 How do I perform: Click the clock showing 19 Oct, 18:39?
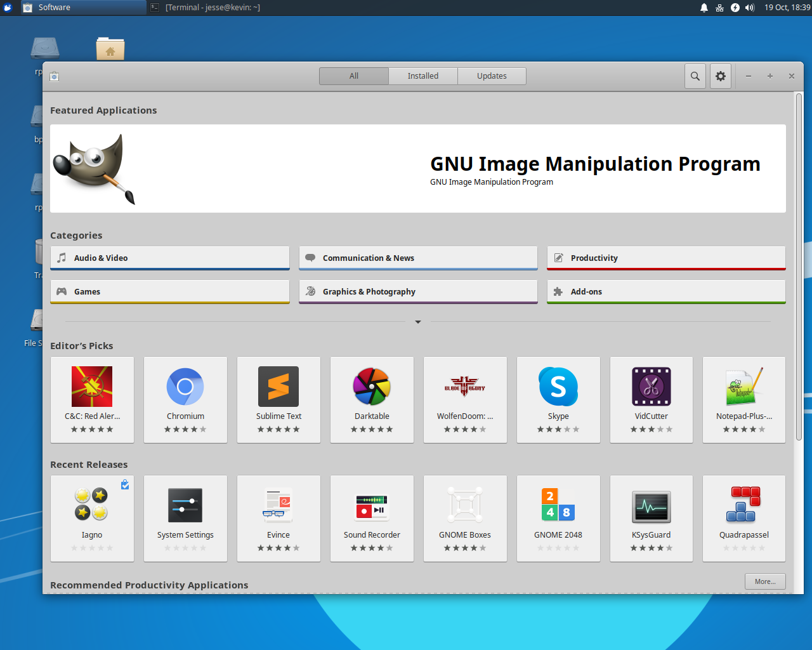[x=787, y=8]
